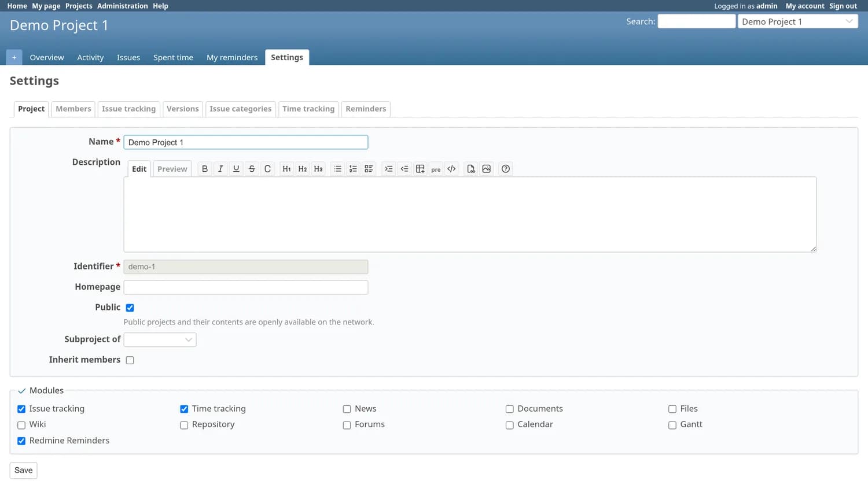Open the Subproject of dropdown

pos(160,339)
